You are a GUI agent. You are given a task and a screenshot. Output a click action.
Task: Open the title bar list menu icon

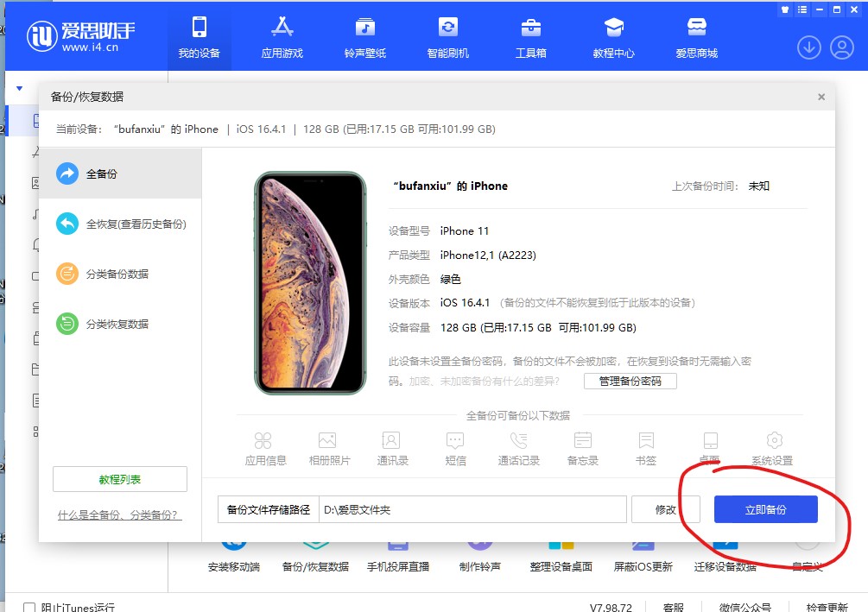click(x=802, y=9)
